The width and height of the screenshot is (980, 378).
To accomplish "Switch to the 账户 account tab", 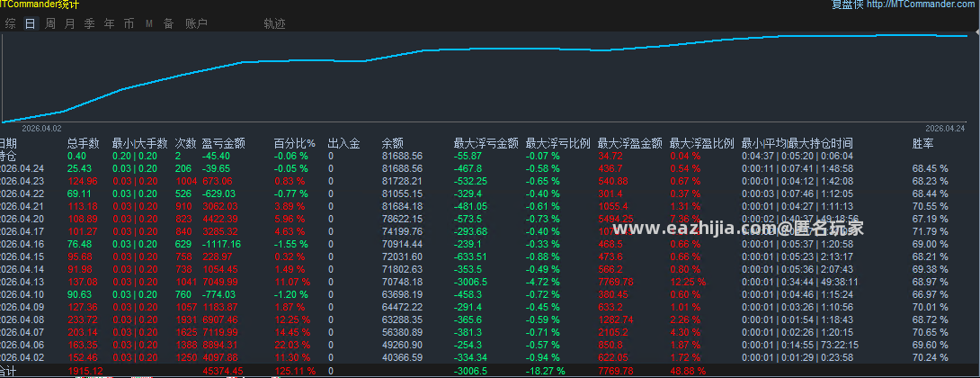I will (x=196, y=23).
